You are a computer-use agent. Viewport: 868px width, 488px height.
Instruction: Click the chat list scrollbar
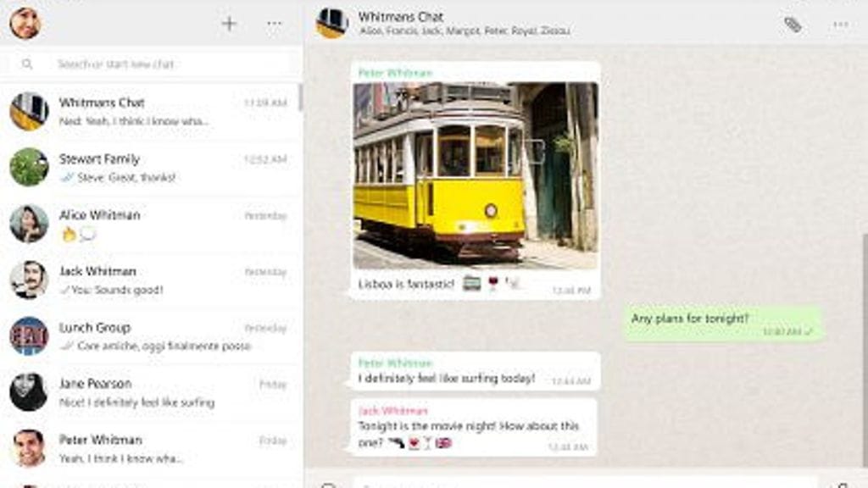pyautogui.click(x=299, y=97)
